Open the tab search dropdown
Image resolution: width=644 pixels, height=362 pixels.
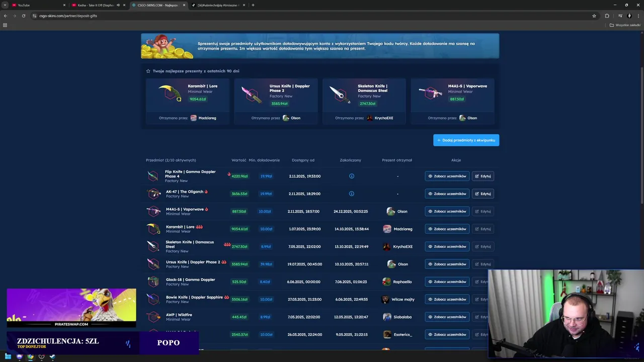click(x=5, y=5)
